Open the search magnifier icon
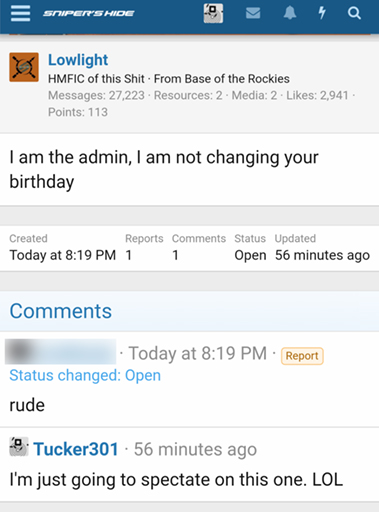 point(354,13)
